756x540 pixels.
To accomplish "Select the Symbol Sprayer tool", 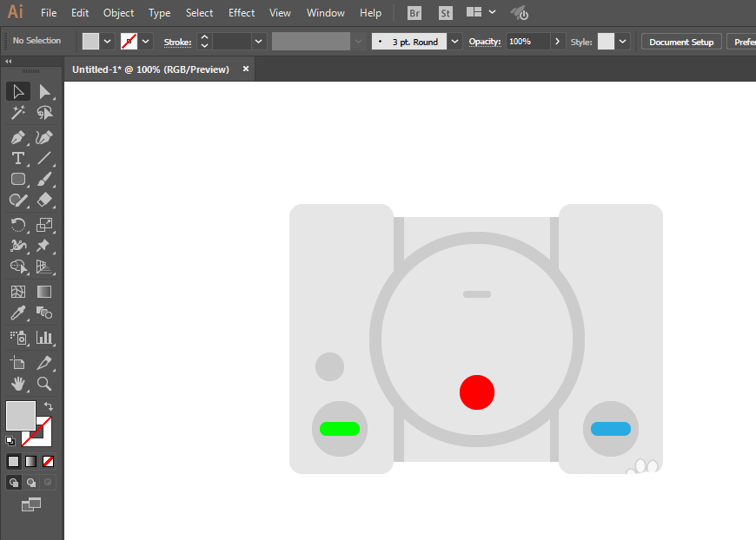I will [x=18, y=338].
